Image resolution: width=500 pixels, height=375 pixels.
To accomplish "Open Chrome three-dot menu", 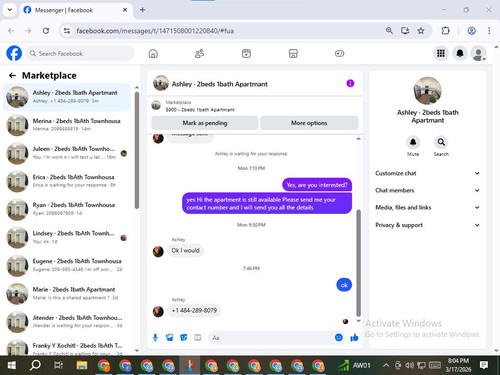I will pyautogui.click(x=489, y=31).
